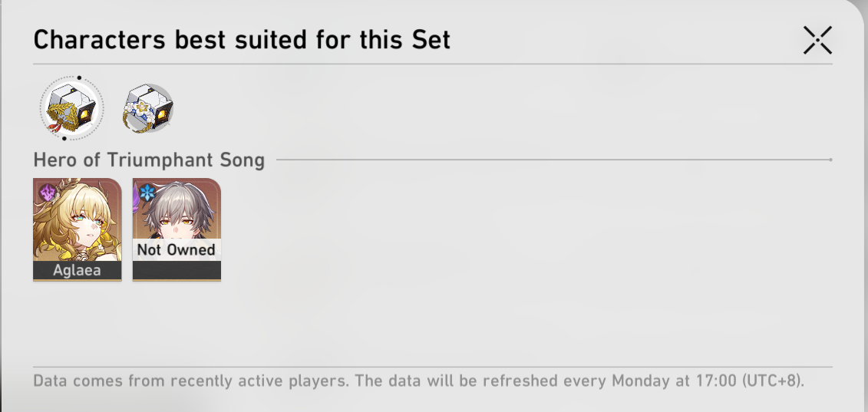The width and height of the screenshot is (868, 412).
Task: Click the purple Lightning element icon on Aglaea
Action: (x=47, y=193)
